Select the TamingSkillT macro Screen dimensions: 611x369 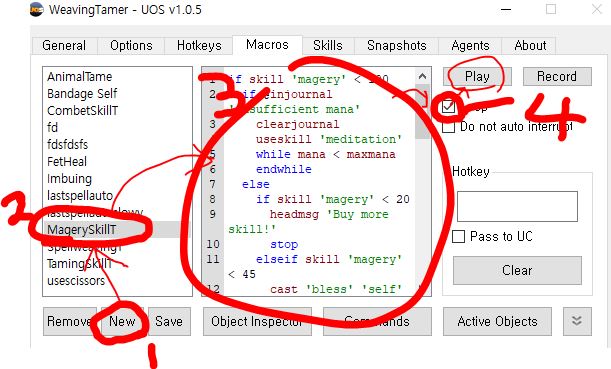pyautogui.click(x=79, y=264)
